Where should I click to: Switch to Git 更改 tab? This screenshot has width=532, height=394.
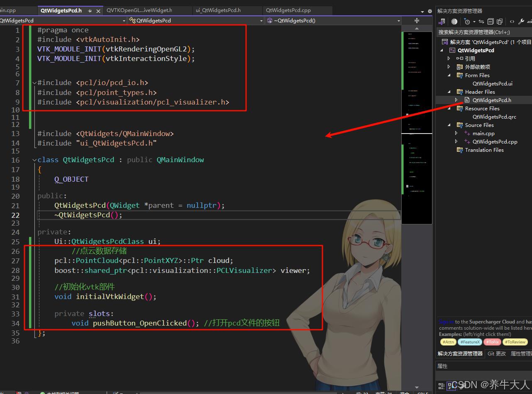click(x=497, y=353)
